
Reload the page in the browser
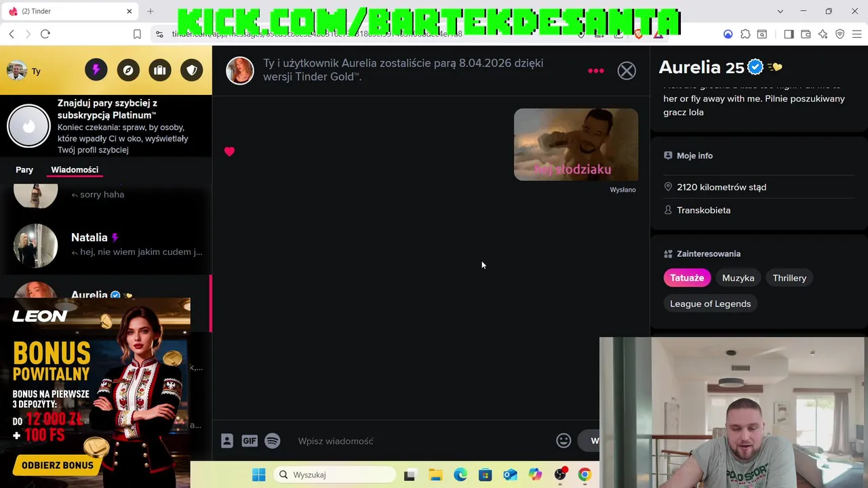click(x=45, y=34)
